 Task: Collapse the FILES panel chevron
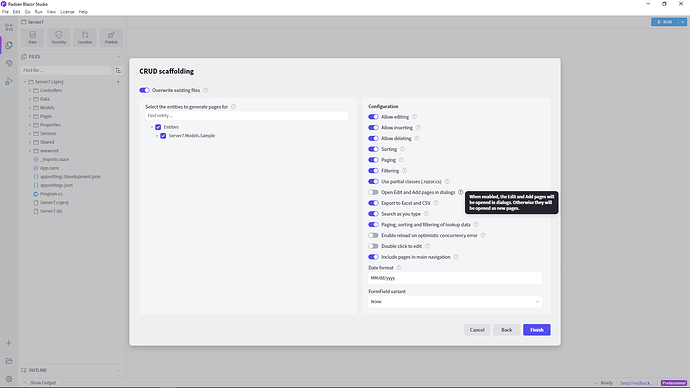tap(118, 57)
